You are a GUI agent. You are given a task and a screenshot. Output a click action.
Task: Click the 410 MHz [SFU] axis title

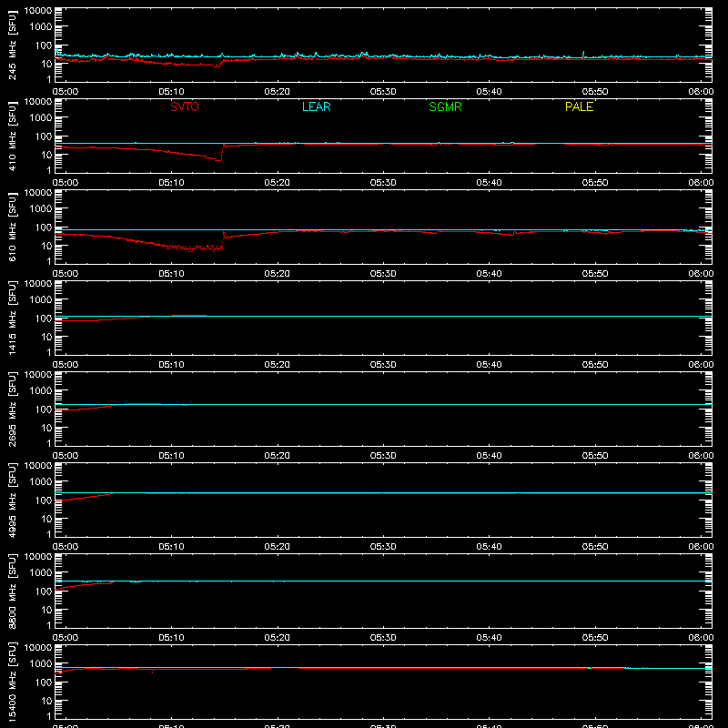(x=13, y=136)
